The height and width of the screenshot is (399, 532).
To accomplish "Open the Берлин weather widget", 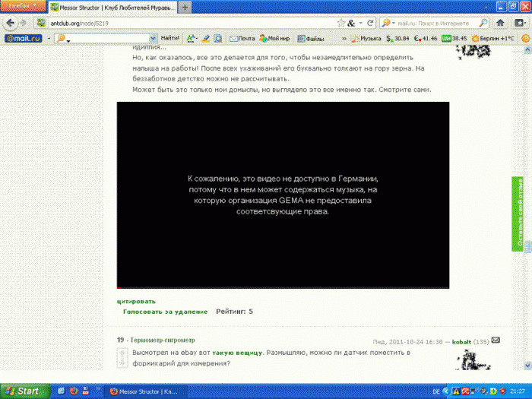I will (492, 37).
